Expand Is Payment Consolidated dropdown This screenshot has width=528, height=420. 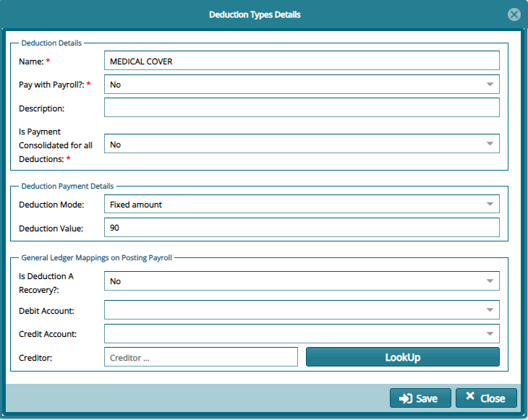(x=302, y=144)
